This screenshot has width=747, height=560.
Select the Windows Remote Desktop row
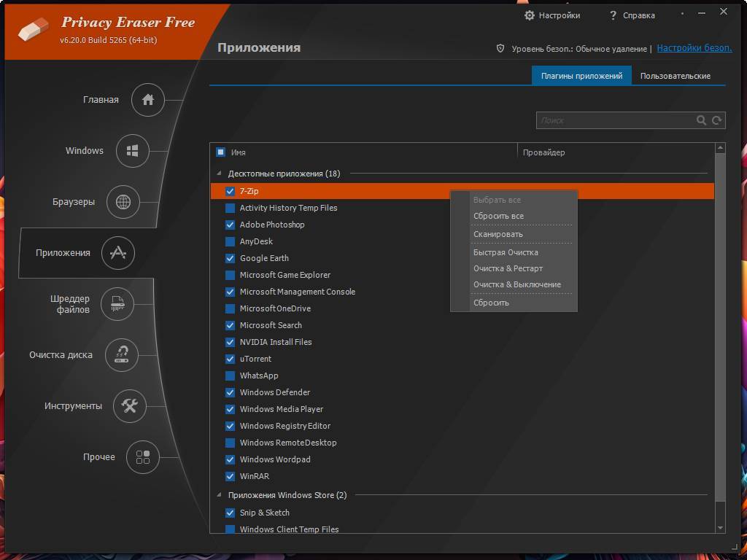[x=462, y=443]
